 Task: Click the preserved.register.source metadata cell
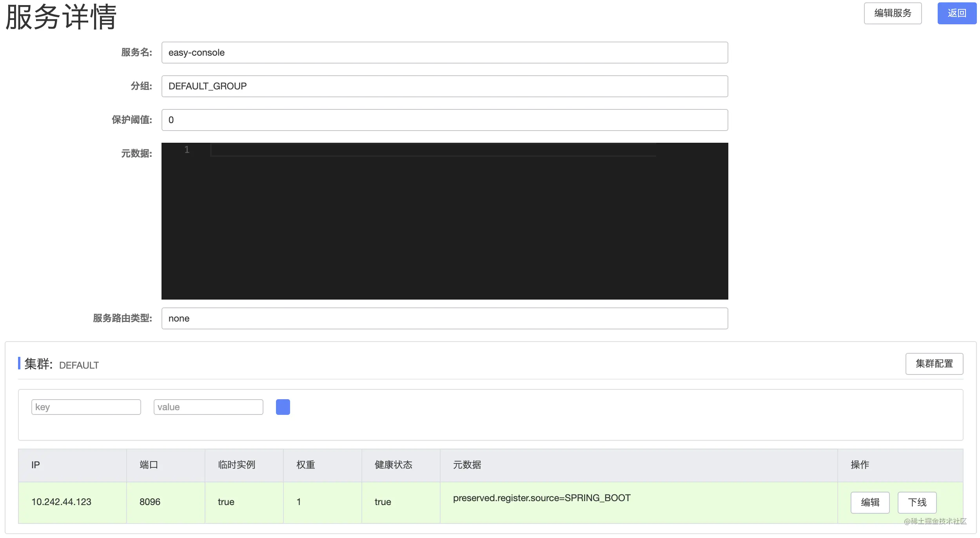pos(541,498)
